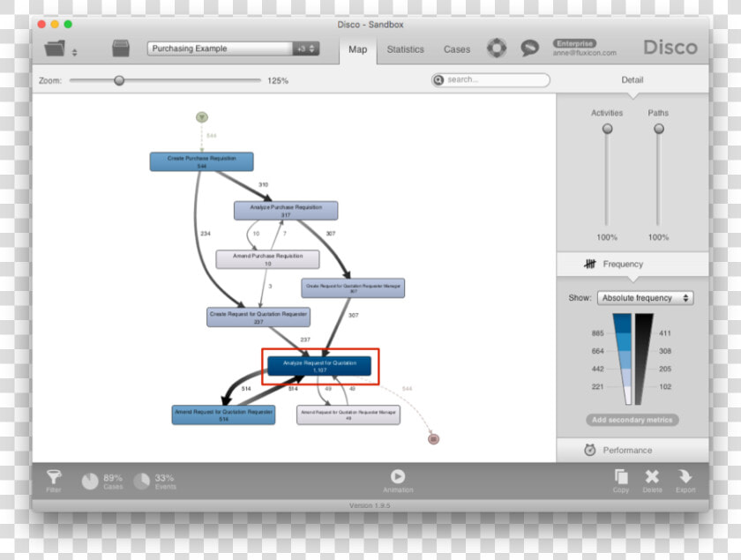741x560 pixels.
Task: Click the blue activity frequency legend bar
Action: tap(622, 359)
